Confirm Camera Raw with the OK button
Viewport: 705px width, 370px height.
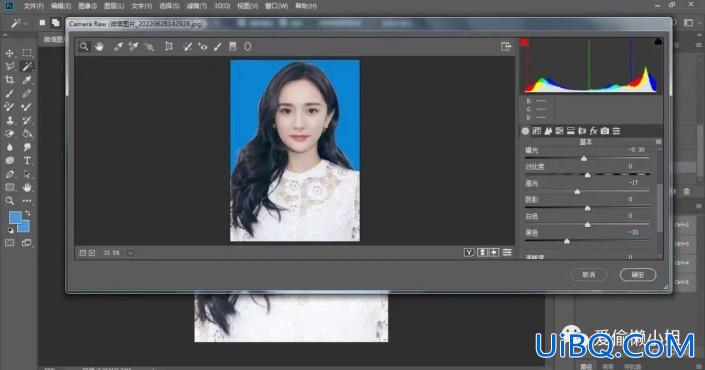pyautogui.click(x=638, y=275)
